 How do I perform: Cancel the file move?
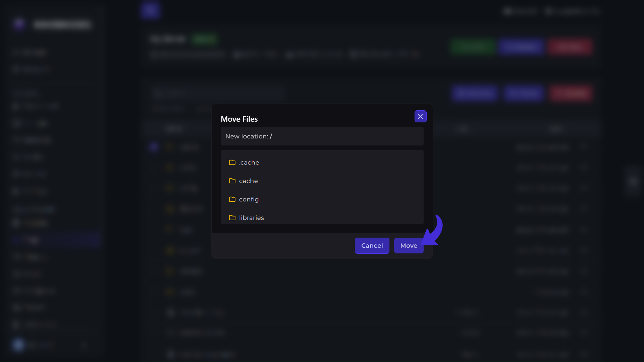(x=372, y=246)
